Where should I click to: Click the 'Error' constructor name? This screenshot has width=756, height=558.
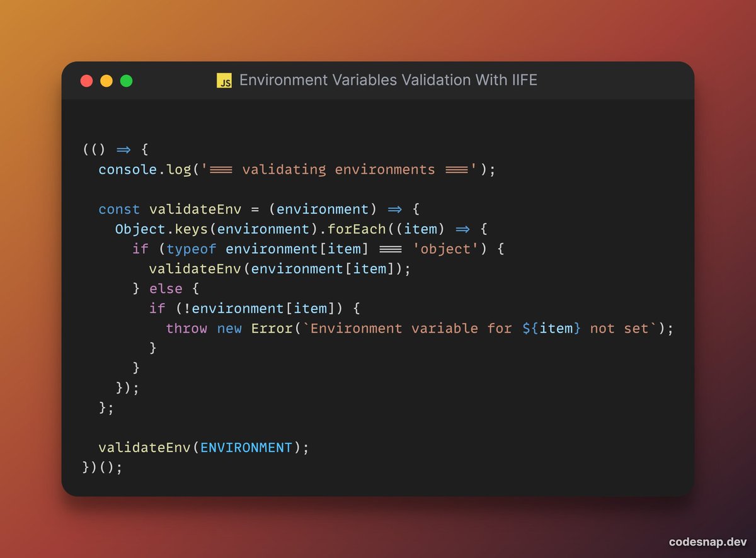(x=272, y=328)
